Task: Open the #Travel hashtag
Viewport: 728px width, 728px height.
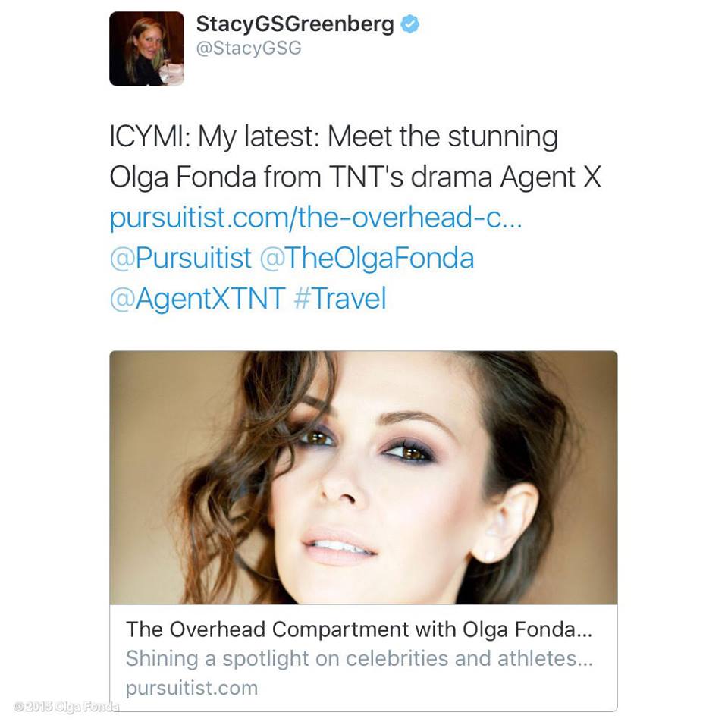Action: coord(340,298)
